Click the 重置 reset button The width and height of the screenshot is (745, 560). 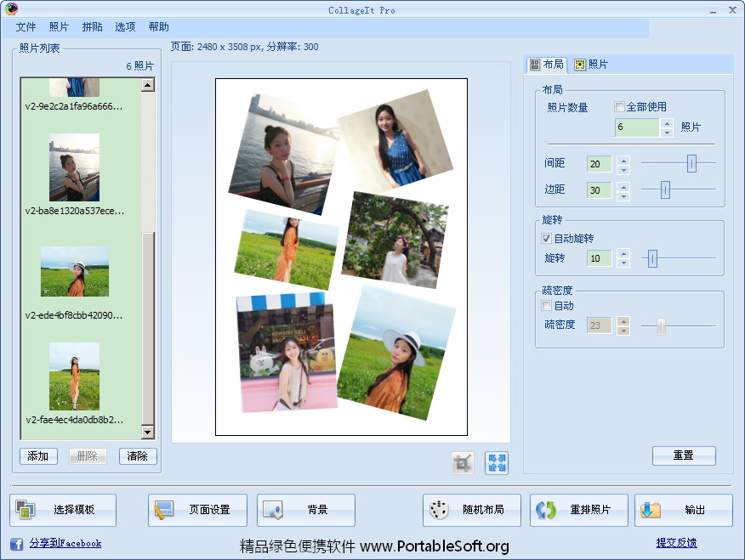tap(684, 455)
